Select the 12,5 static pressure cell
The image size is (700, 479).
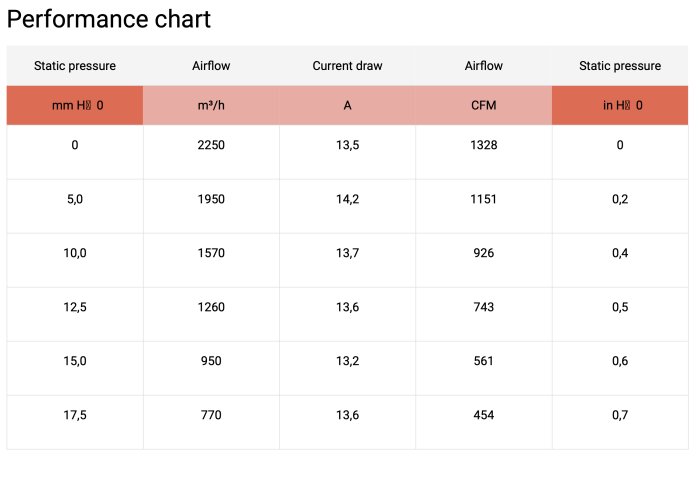point(75,307)
